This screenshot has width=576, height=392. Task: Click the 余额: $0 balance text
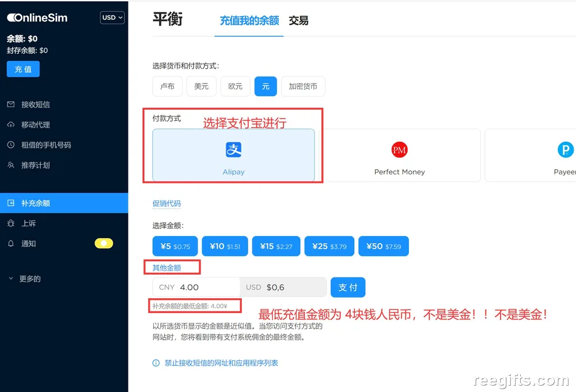(22, 39)
